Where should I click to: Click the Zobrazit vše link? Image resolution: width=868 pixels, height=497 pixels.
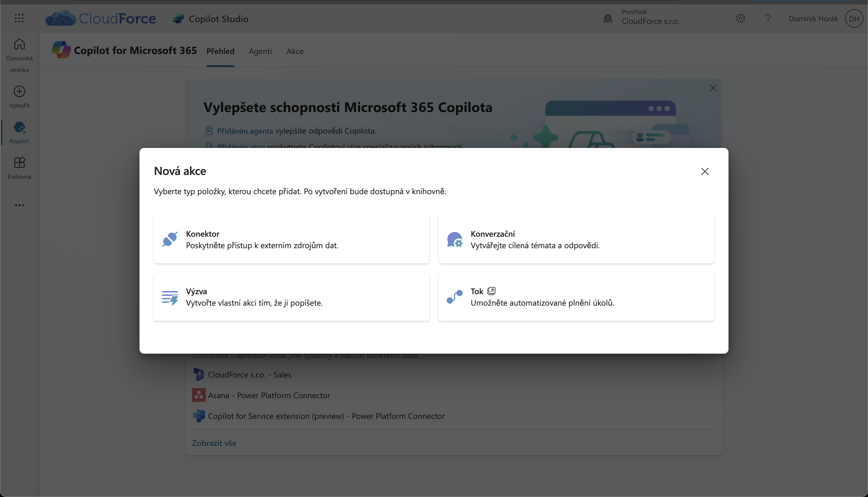[214, 443]
